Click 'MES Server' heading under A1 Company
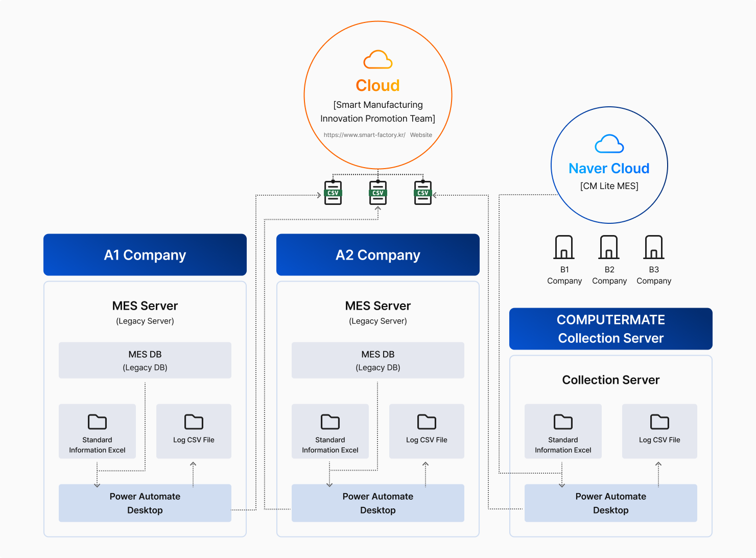The width and height of the screenshot is (756, 558). coord(145,306)
